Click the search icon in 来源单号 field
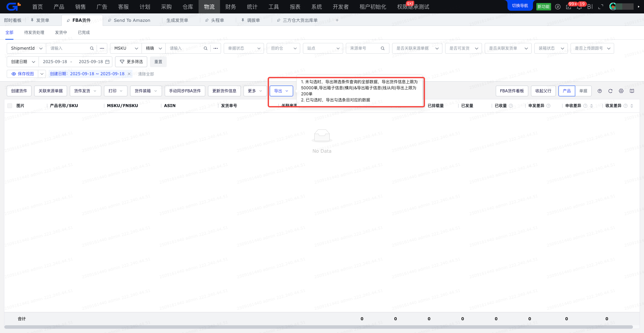The image size is (644, 333). pyautogui.click(x=382, y=48)
